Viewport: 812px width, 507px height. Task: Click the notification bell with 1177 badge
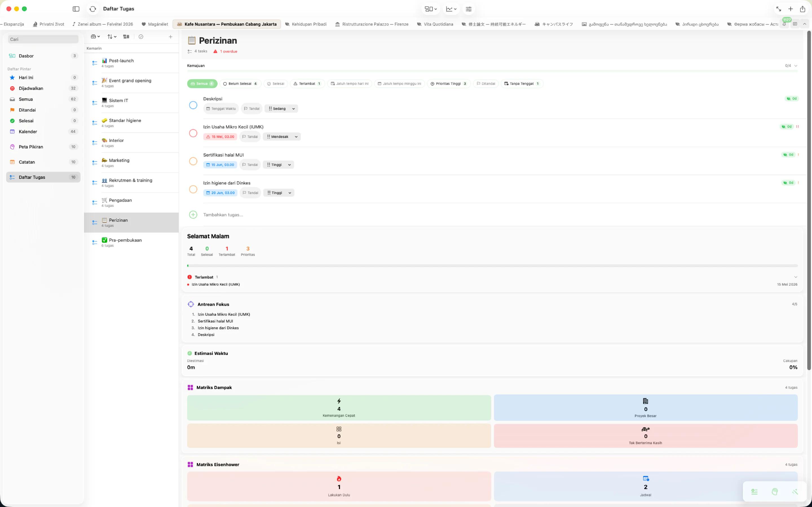[x=784, y=24]
